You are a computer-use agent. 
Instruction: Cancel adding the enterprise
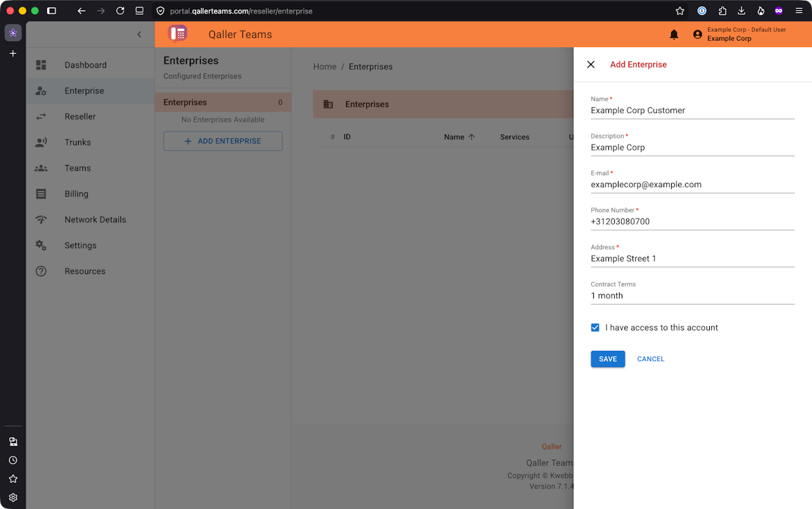[651, 359]
